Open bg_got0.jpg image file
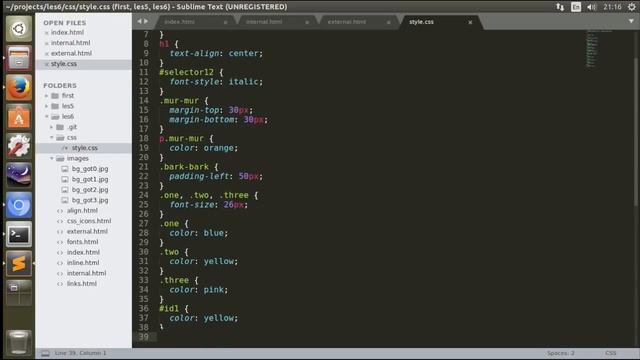Screen dimensions: 640x360 [90, 169]
